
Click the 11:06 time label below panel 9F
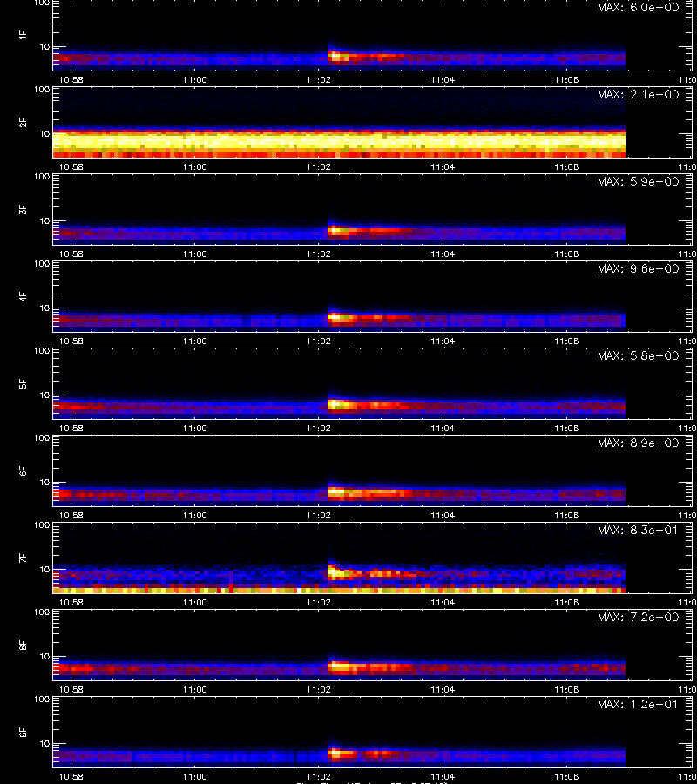(566, 776)
